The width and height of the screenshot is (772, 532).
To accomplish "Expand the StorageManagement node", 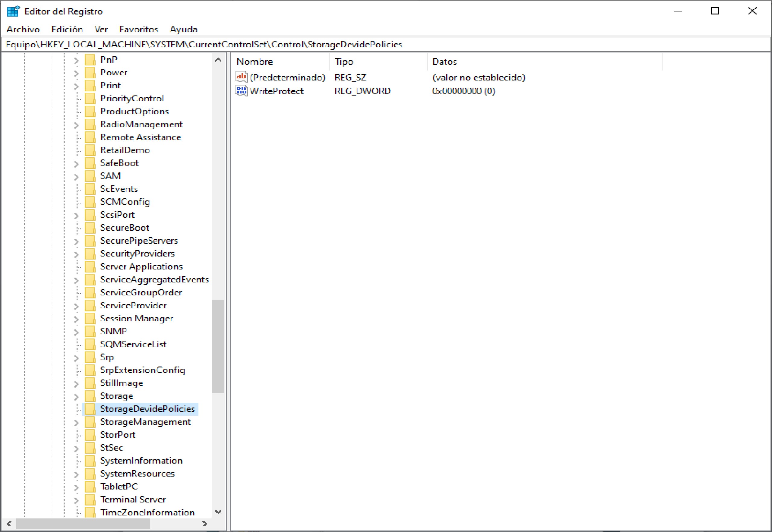I will click(76, 422).
